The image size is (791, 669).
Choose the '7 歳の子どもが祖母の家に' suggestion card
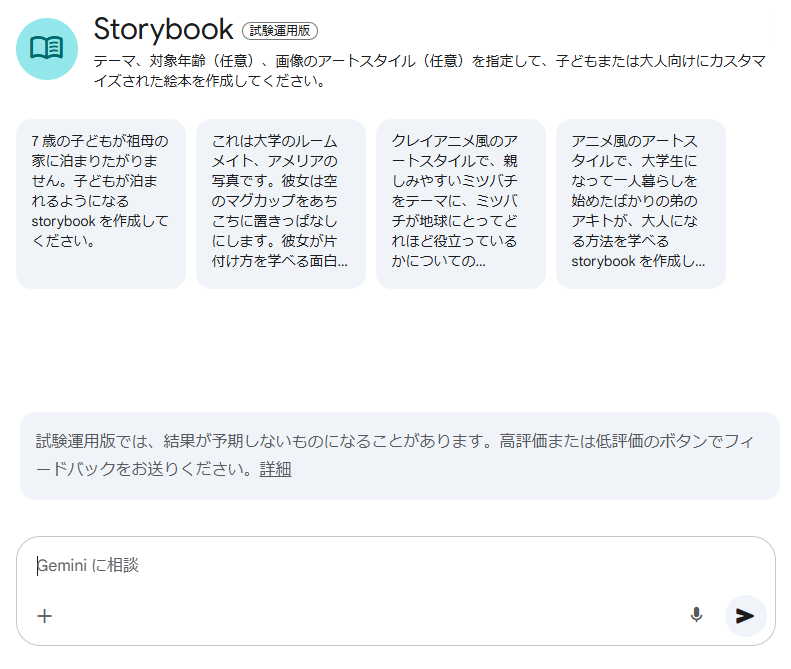coord(101,204)
